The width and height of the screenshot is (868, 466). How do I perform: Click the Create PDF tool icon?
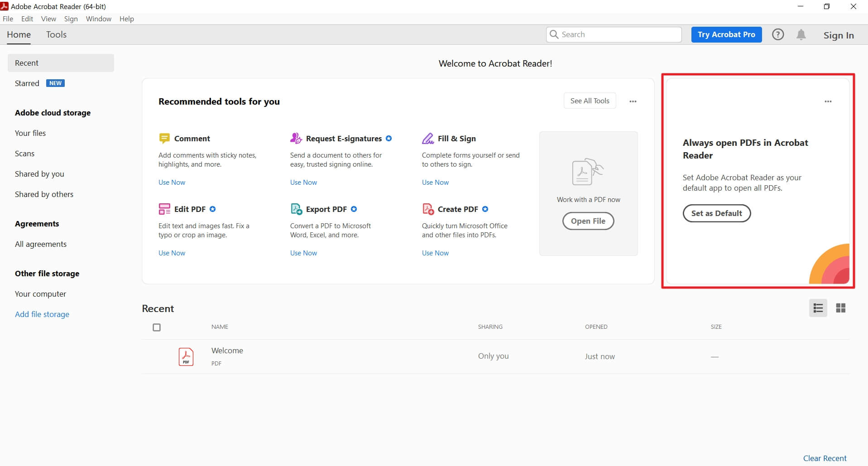[428, 209]
